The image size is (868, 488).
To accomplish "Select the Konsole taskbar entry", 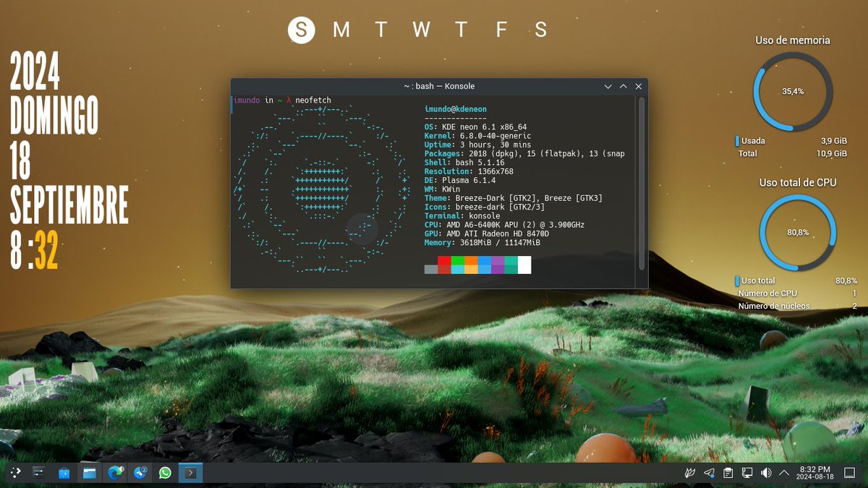I will point(190,473).
